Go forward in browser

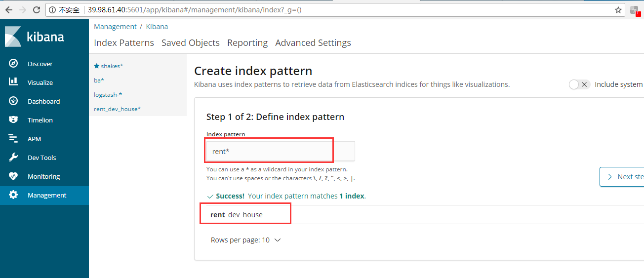coord(23,10)
